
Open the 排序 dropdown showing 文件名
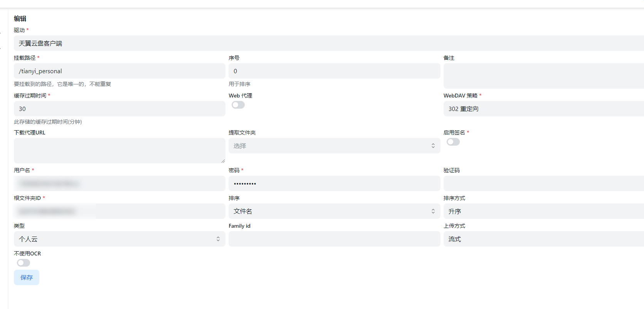(x=334, y=211)
